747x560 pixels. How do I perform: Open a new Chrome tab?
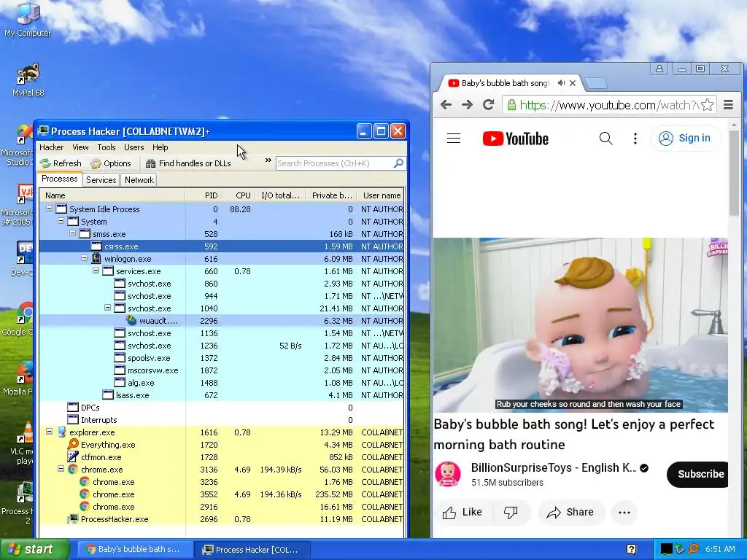tap(595, 83)
